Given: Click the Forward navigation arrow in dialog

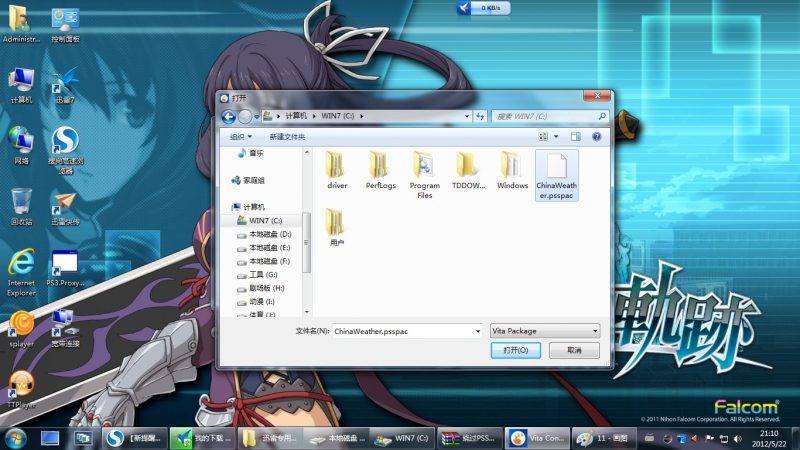Looking at the screenshot, I should point(245,117).
